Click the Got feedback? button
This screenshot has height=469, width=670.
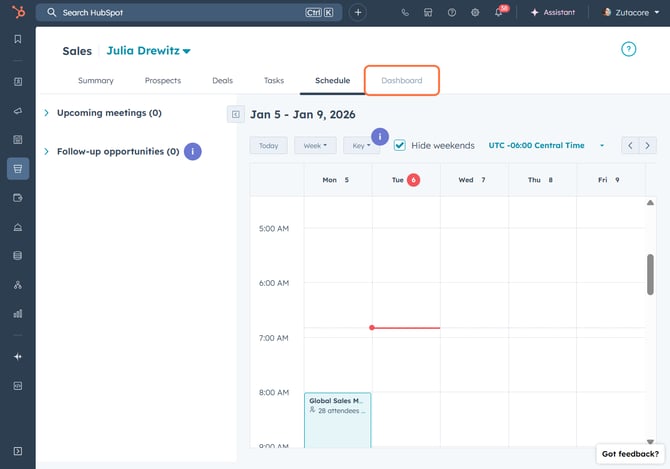pos(630,454)
